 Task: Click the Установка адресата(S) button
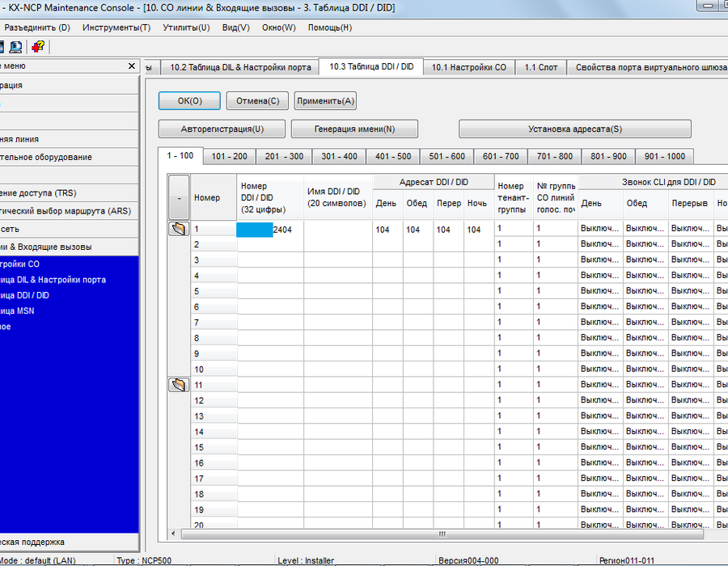(x=575, y=129)
